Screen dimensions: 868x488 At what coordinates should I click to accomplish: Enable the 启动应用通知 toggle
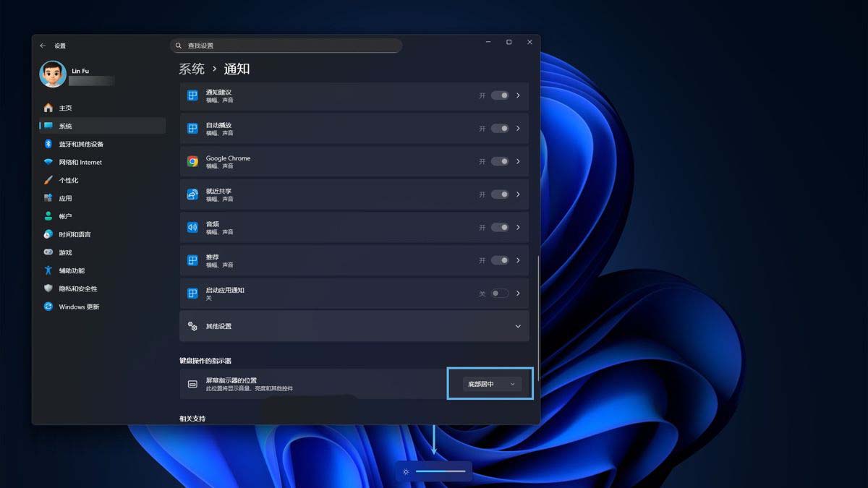(x=500, y=294)
